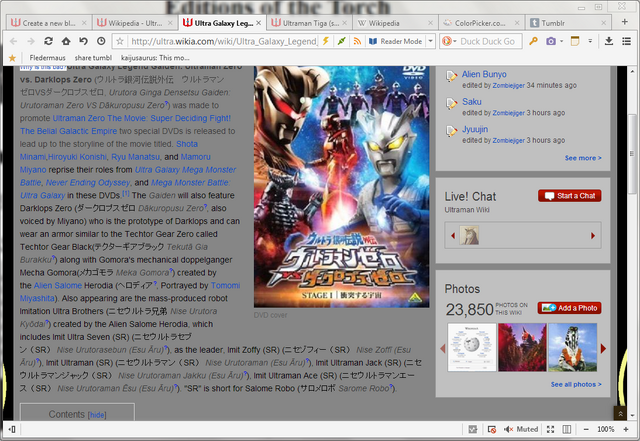Switch to the Create a new bl... tab
Image resolution: width=640 pixels, height=441 pixels.
pyautogui.click(x=49, y=23)
